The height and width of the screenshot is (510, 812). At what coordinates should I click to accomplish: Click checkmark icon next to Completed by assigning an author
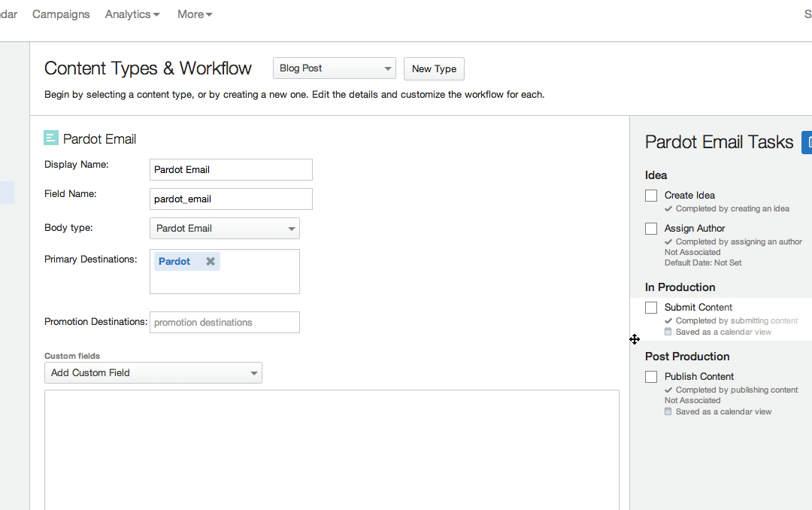(x=668, y=242)
